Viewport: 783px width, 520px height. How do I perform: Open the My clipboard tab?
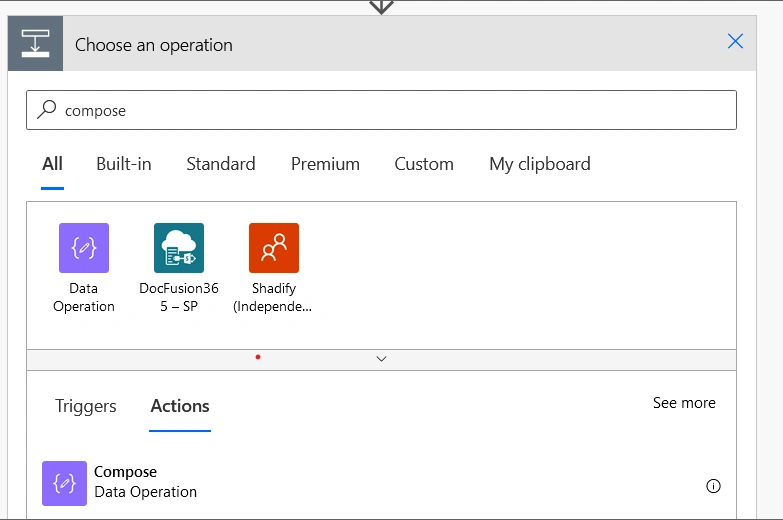tap(540, 164)
